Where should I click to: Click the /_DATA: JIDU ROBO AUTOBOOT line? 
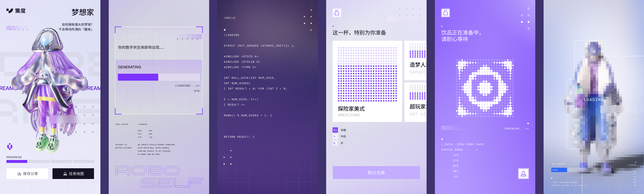564,182
